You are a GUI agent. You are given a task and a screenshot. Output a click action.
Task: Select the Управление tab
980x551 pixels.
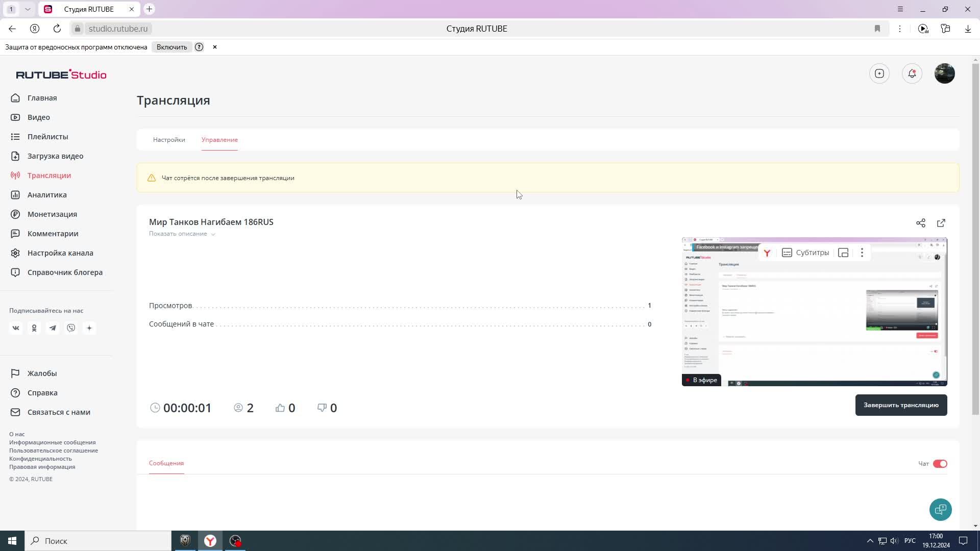click(219, 140)
